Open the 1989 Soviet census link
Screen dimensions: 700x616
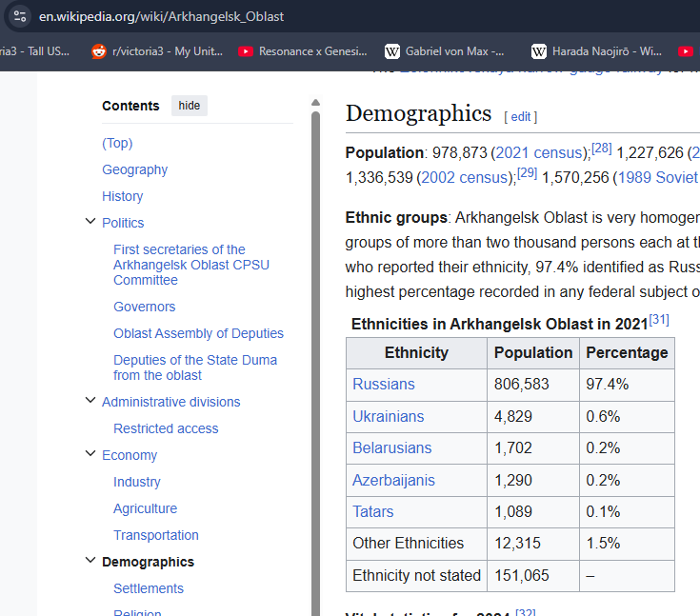click(x=658, y=177)
